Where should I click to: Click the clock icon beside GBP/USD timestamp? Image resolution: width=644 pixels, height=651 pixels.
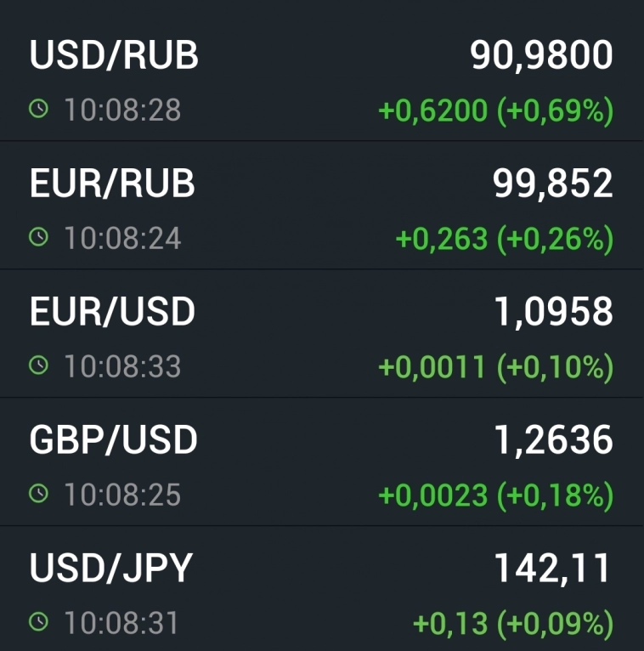(38, 494)
